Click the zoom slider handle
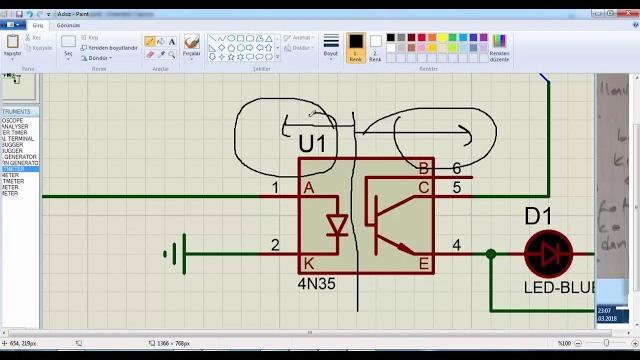640x360 pixels. (x=607, y=344)
